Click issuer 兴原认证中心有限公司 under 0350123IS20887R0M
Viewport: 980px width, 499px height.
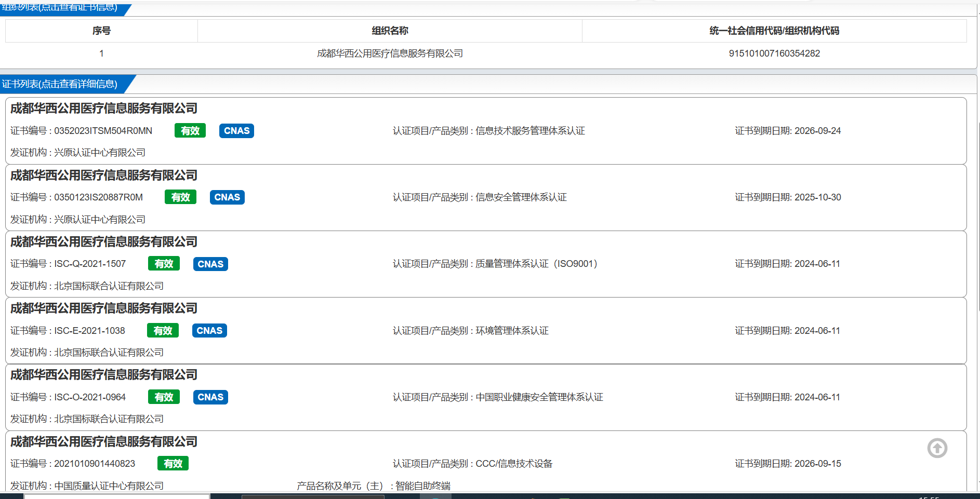(x=100, y=220)
